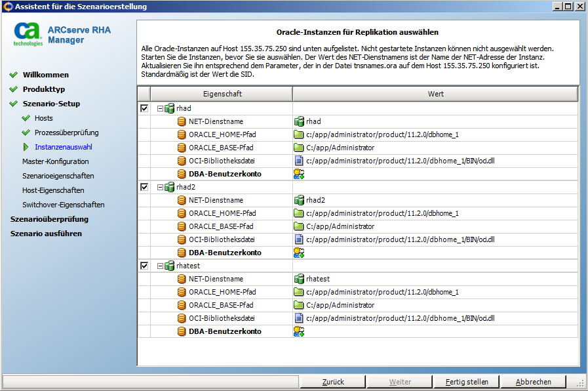Screen dimensions: 588x391
Task: Click the resize grip in the status bar corner
Action: [x=581, y=384]
